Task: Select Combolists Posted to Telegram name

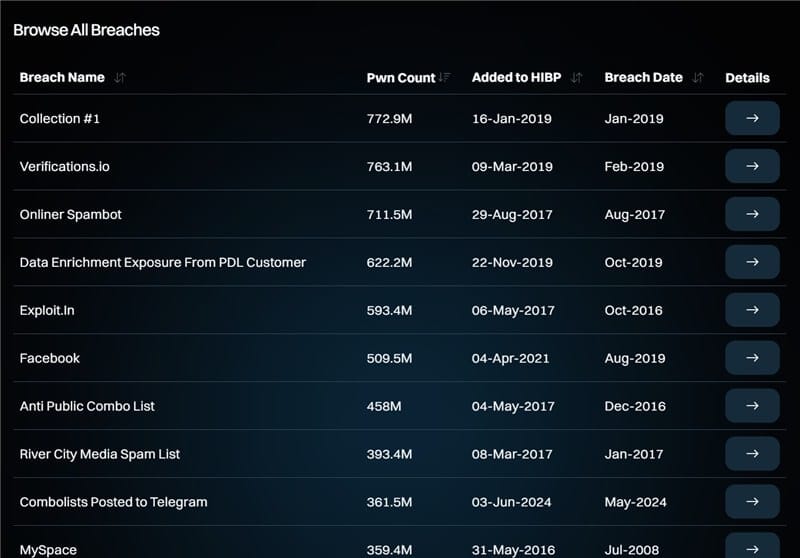Action: (113, 502)
